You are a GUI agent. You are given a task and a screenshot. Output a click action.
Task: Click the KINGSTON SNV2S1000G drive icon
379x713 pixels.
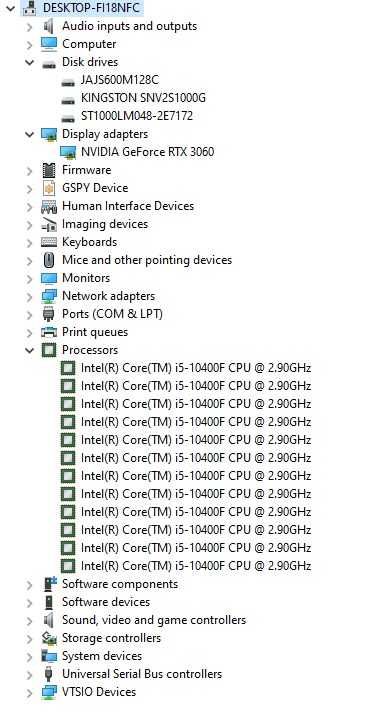tap(68, 100)
